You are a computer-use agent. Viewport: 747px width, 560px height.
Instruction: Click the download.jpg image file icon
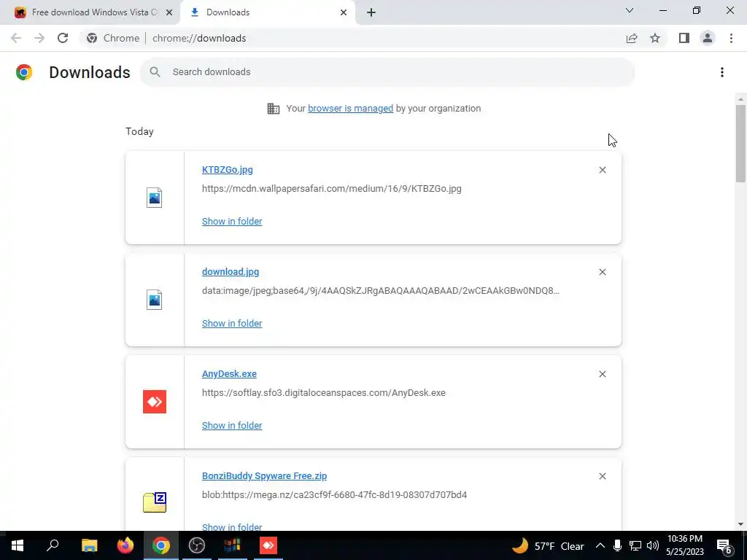click(155, 300)
